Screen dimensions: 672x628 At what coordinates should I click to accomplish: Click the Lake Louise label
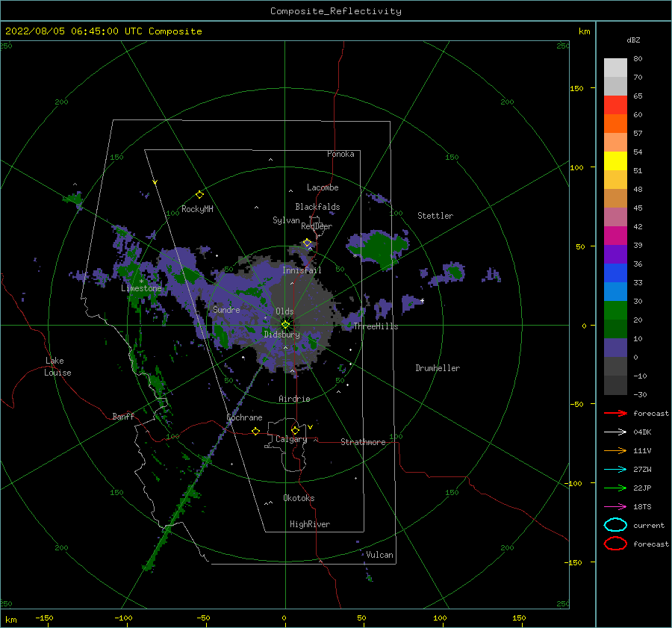(57, 367)
